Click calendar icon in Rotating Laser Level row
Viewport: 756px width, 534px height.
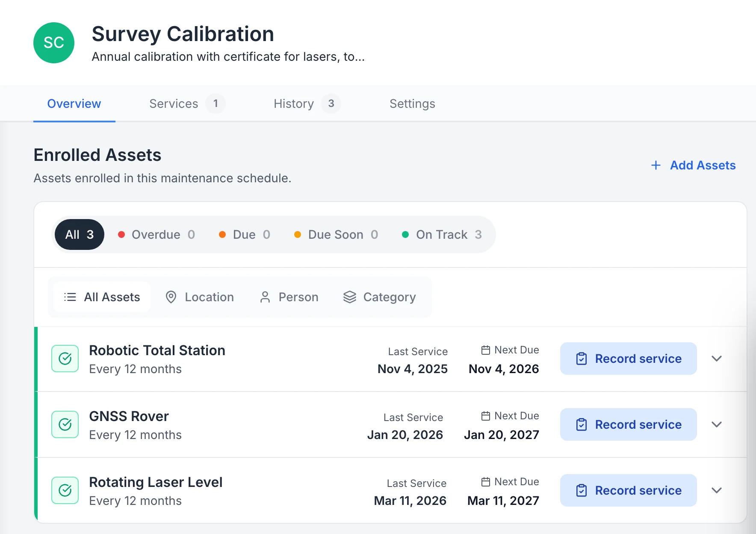486,482
